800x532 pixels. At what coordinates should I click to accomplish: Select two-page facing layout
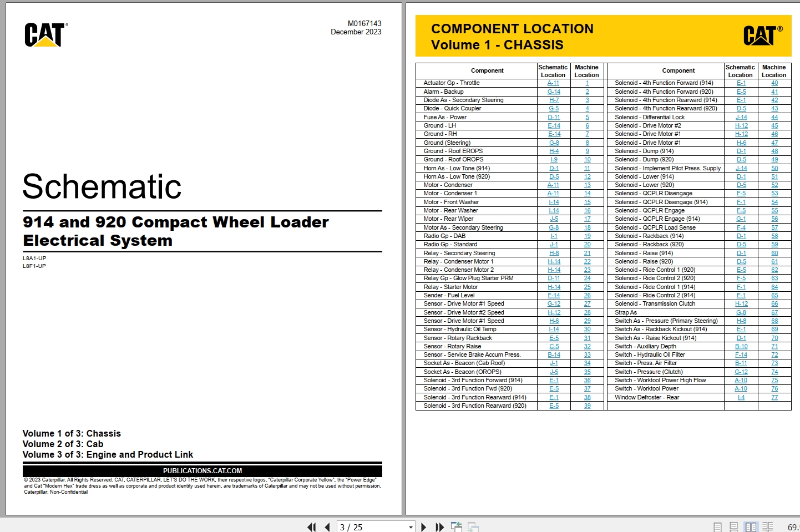click(751, 527)
